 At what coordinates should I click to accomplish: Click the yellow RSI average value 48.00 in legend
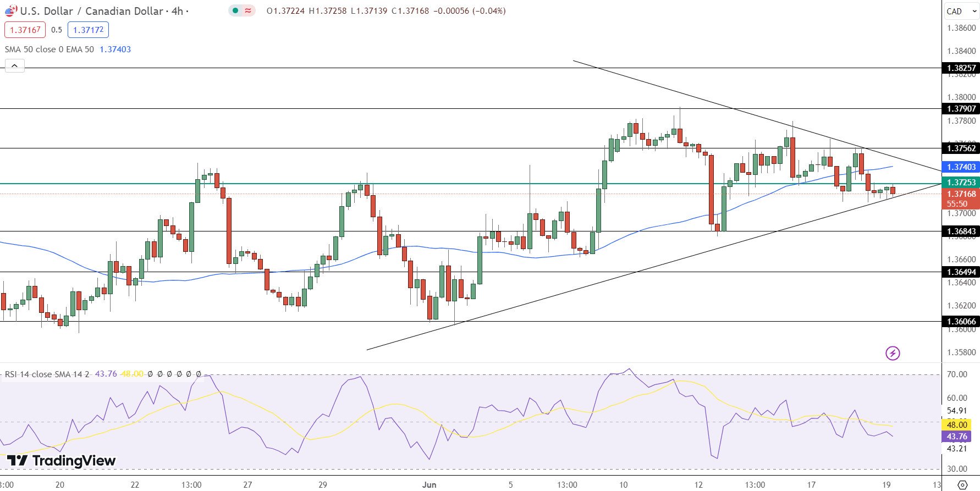tap(133, 374)
